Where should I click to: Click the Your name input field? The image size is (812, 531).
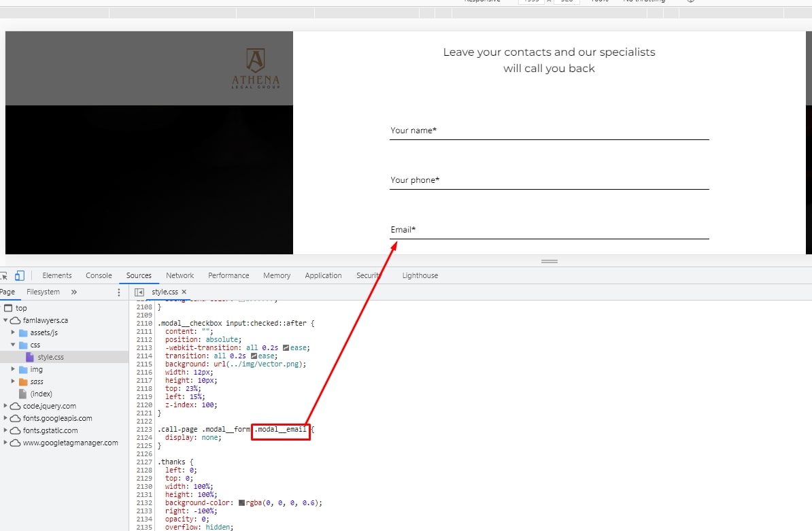[x=549, y=131]
